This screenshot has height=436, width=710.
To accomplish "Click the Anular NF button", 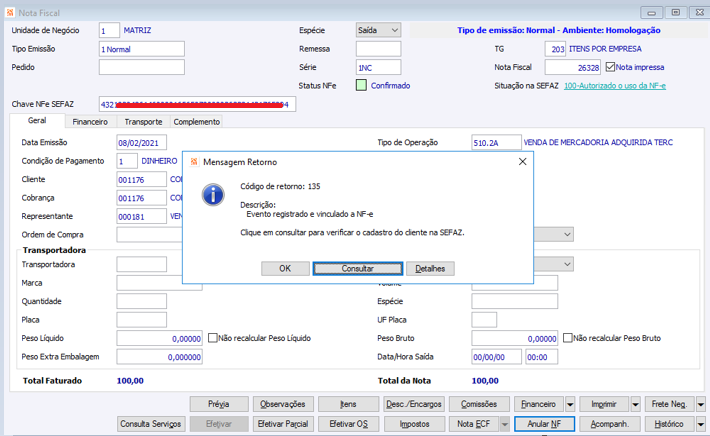I will (x=544, y=424).
